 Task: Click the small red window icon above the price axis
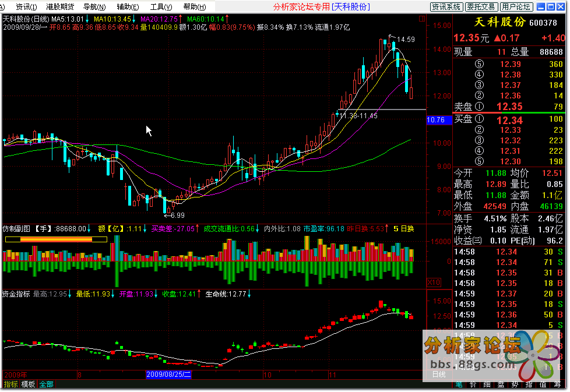[x=422, y=18]
